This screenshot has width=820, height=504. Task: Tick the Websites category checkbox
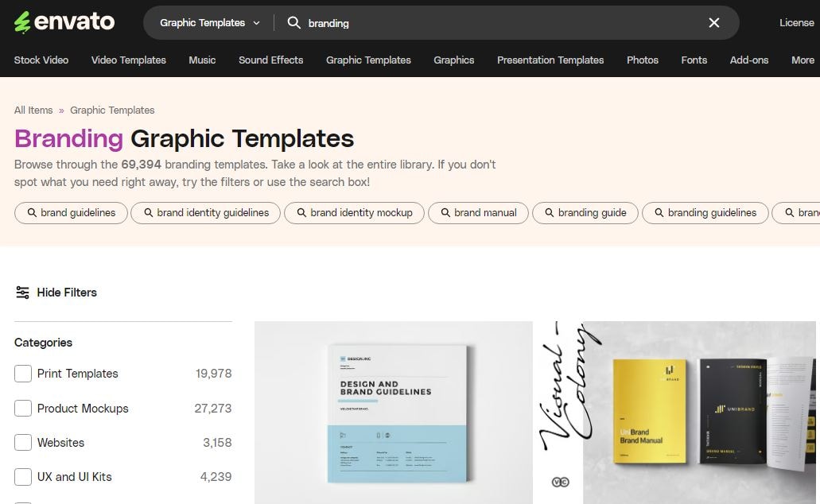tap(23, 442)
